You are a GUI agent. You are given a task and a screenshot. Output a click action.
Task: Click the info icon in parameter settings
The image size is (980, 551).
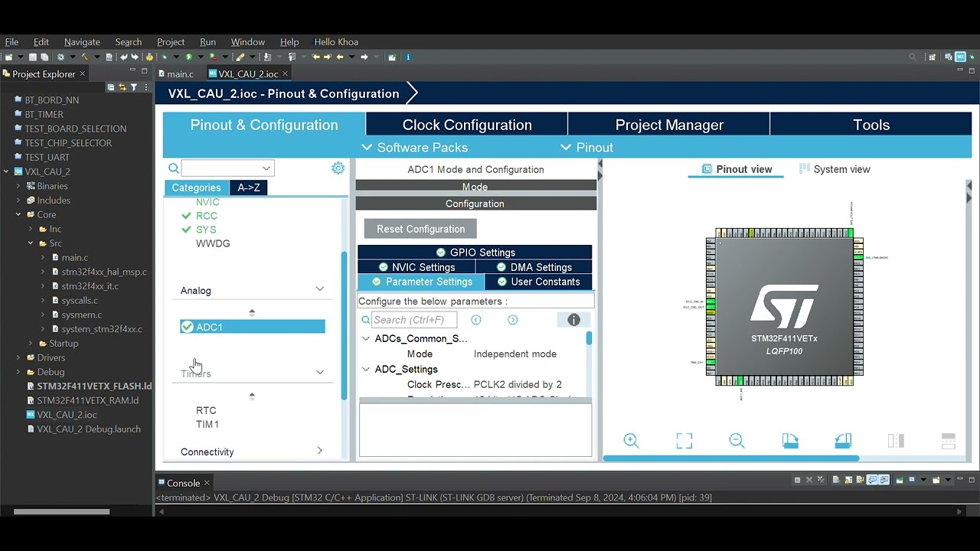[x=573, y=320]
